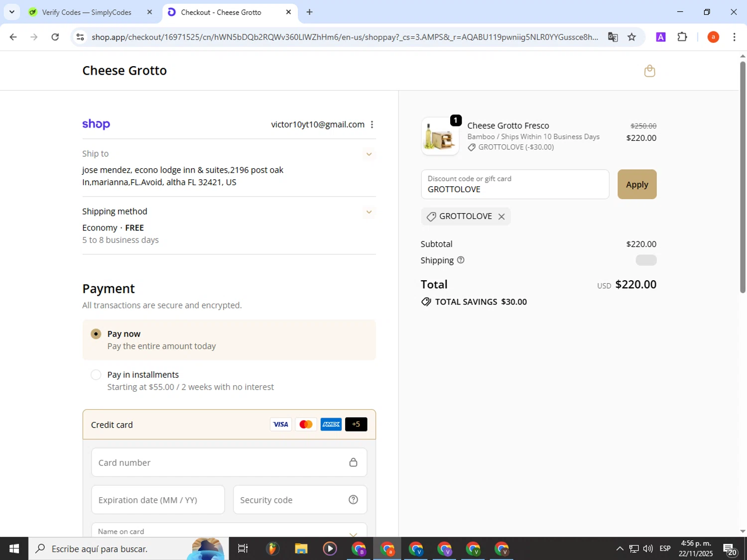The width and height of the screenshot is (747, 560).
Task: Click the Windows search box
Action: 127,549
